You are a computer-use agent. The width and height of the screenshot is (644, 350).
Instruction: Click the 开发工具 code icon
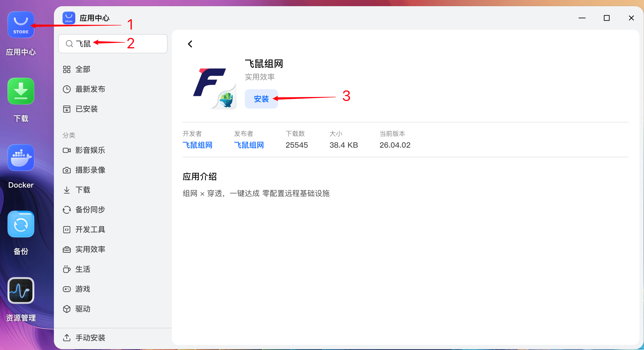67,230
